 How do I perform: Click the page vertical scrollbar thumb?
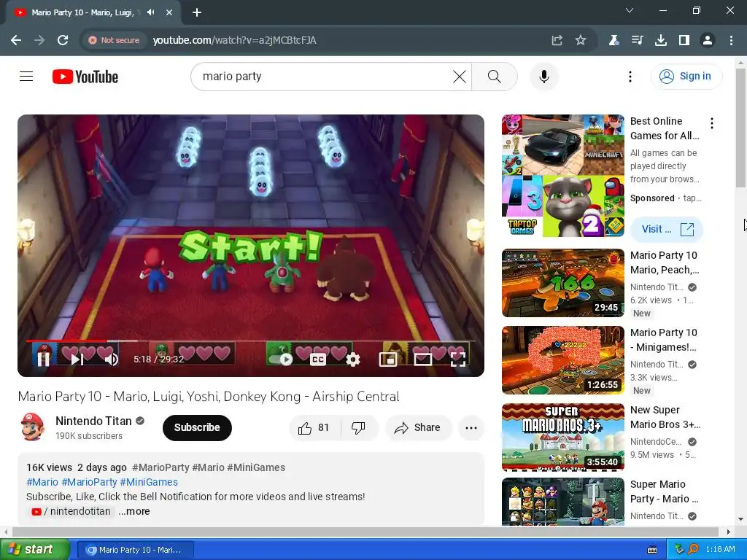point(741,128)
